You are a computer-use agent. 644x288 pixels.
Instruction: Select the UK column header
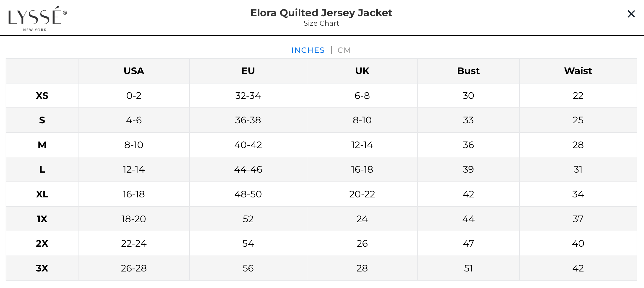pos(362,71)
